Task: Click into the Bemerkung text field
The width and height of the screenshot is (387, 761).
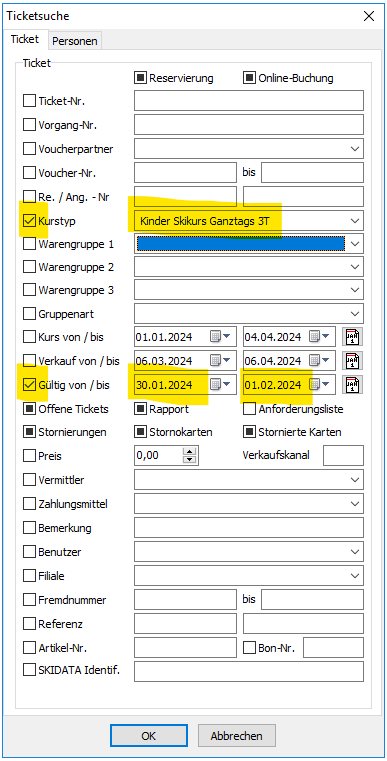Action: (x=249, y=528)
